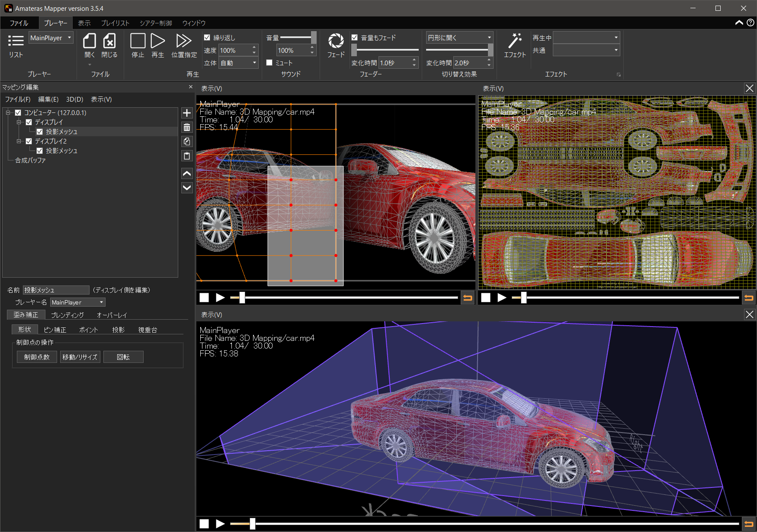Click the 再生 play icon in ribbon
This screenshot has width=757, height=532.
click(158, 41)
